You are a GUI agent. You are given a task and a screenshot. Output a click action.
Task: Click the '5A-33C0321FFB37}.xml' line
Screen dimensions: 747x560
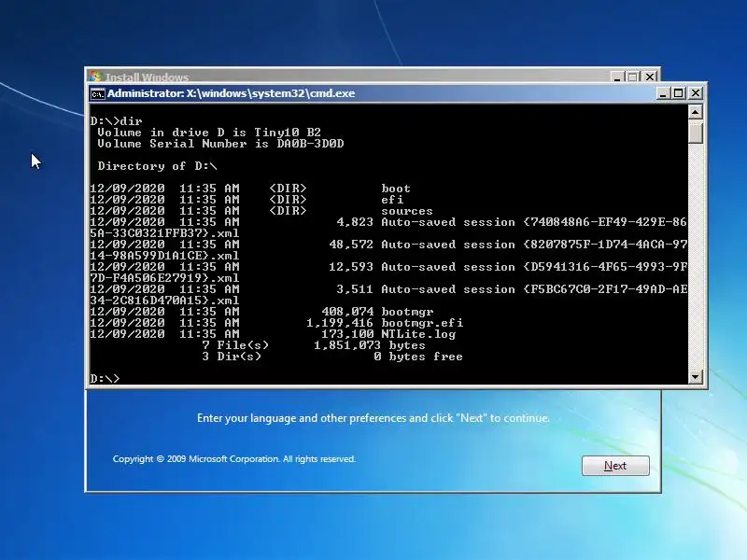click(164, 233)
